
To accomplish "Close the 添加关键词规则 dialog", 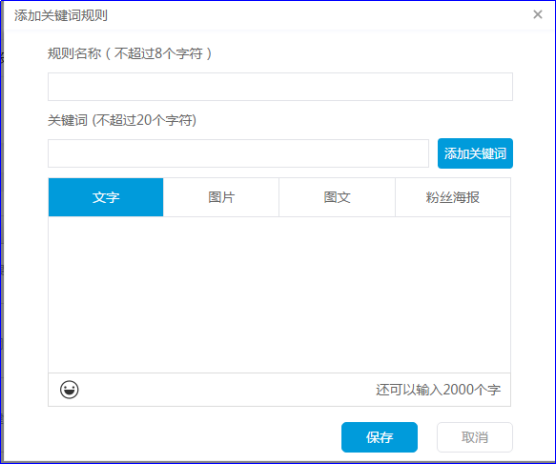I will (538, 15).
